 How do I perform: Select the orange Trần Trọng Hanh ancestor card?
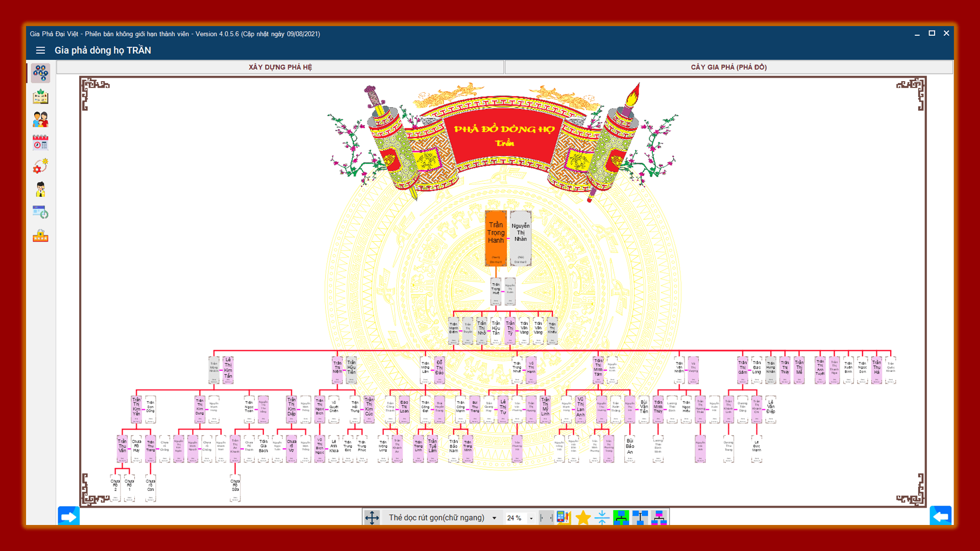coord(496,238)
